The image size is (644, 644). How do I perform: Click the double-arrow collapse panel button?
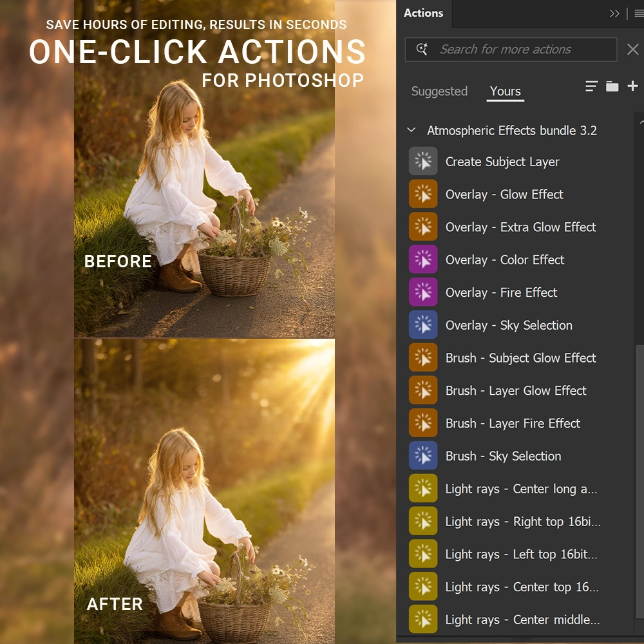(614, 14)
